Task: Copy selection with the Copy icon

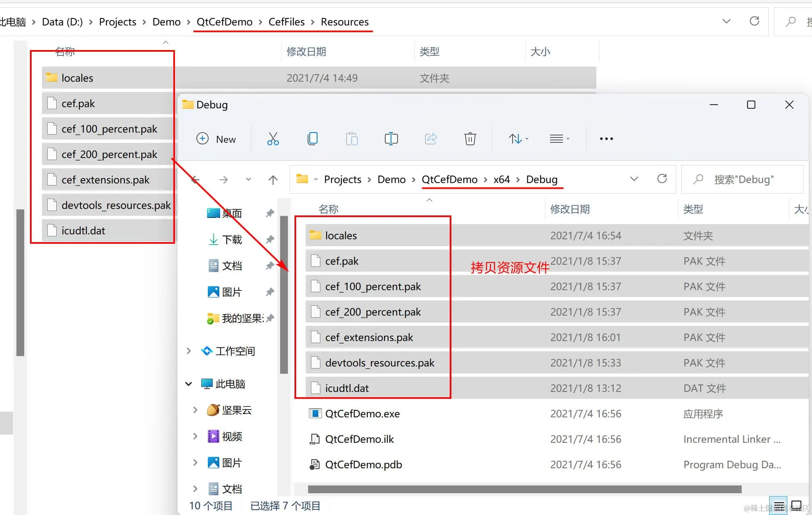Action: click(312, 139)
